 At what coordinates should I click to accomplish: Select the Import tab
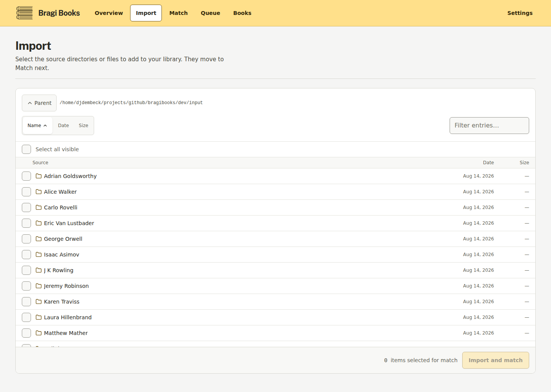[146, 13]
